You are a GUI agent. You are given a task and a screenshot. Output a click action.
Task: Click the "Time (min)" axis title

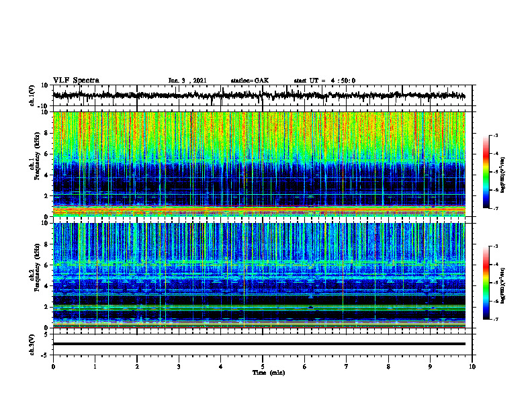pos(269,373)
